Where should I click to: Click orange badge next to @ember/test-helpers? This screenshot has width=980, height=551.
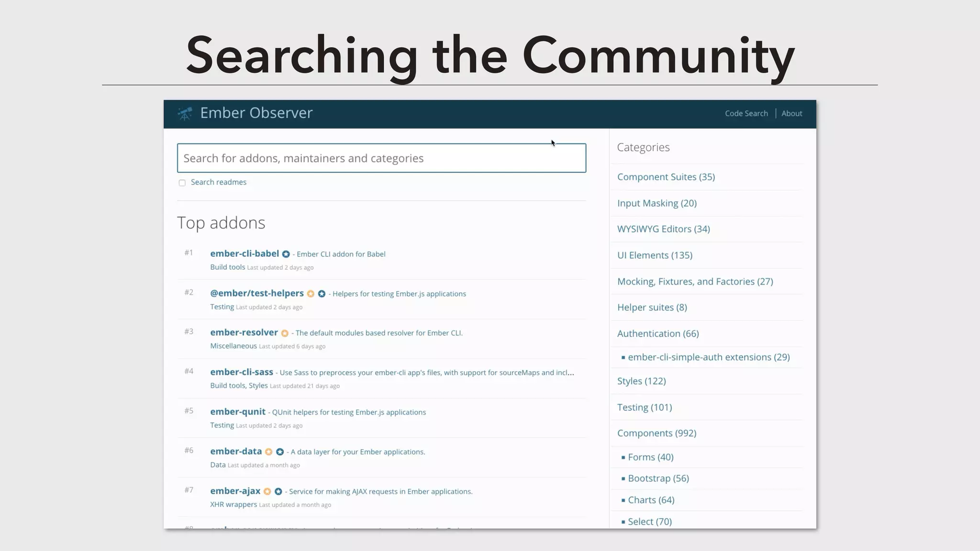coord(311,294)
